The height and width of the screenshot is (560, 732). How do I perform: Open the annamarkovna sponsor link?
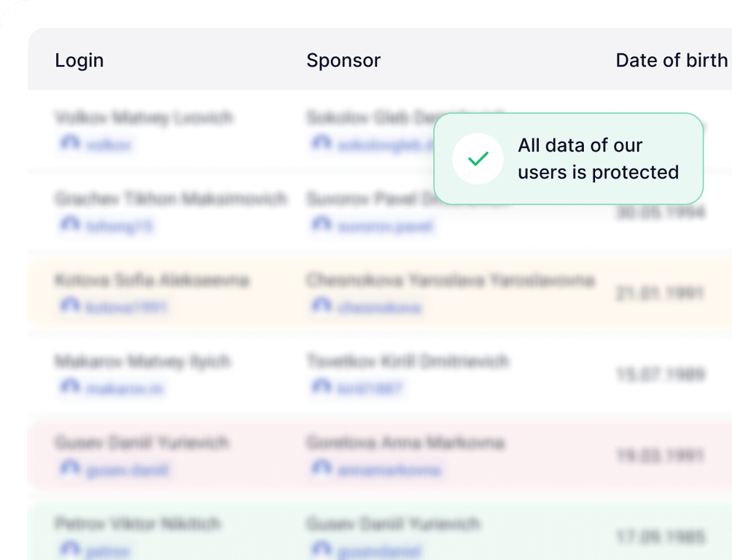pyautogui.click(x=389, y=470)
